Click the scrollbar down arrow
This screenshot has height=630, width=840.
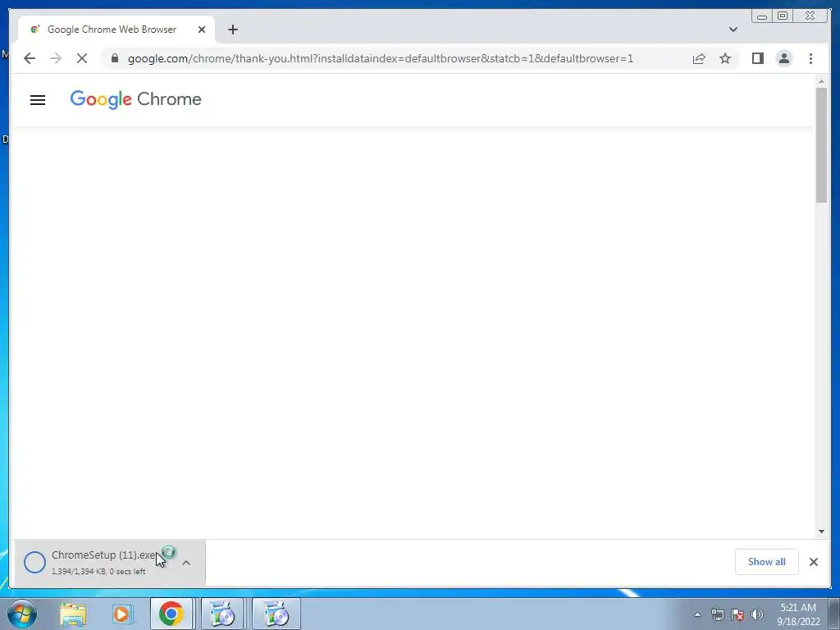tap(821, 532)
